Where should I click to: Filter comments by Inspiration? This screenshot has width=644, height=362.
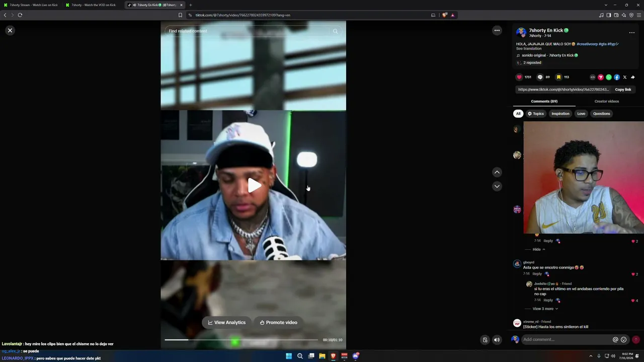[560, 114]
